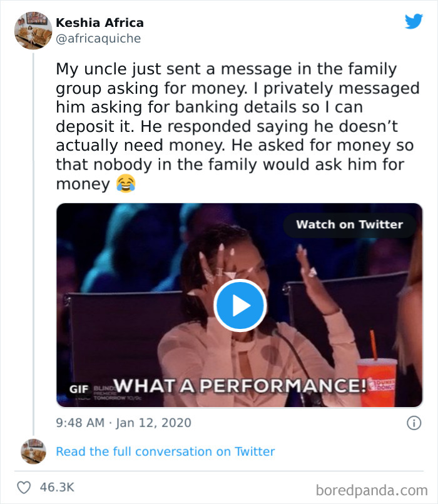The image size is (438, 504).
Task: Open the Keshia Africa display name
Action: [99, 23]
